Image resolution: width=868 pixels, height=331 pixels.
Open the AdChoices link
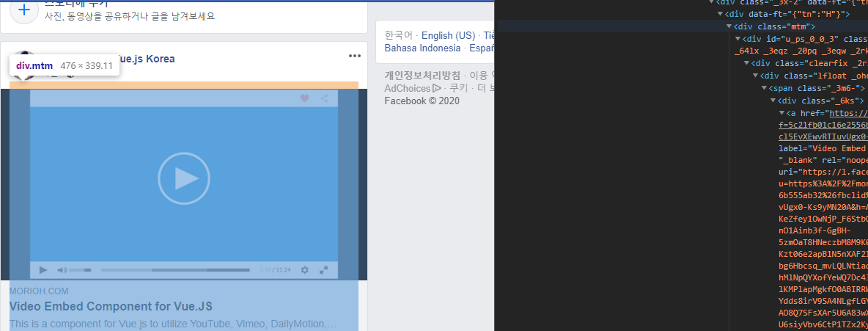[408, 88]
